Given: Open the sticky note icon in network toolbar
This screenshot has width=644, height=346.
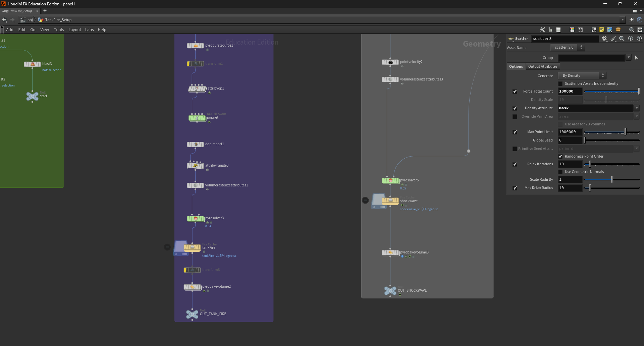Looking at the screenshot, I should pos(602,30).
